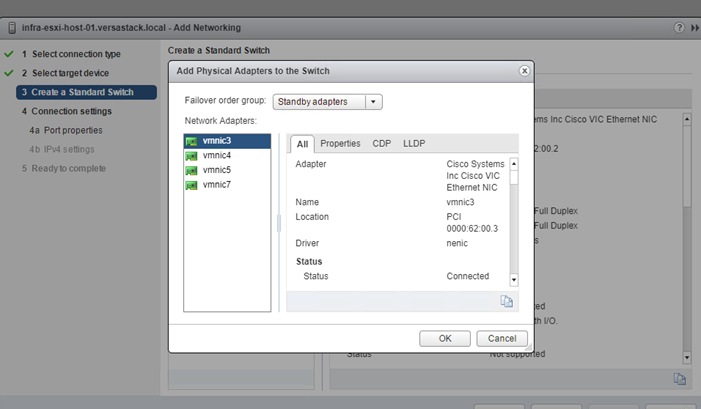Screen dimensions: 701x409
Task: Select vmnic7 network adapter icon
Action: (x=191, y=186)
